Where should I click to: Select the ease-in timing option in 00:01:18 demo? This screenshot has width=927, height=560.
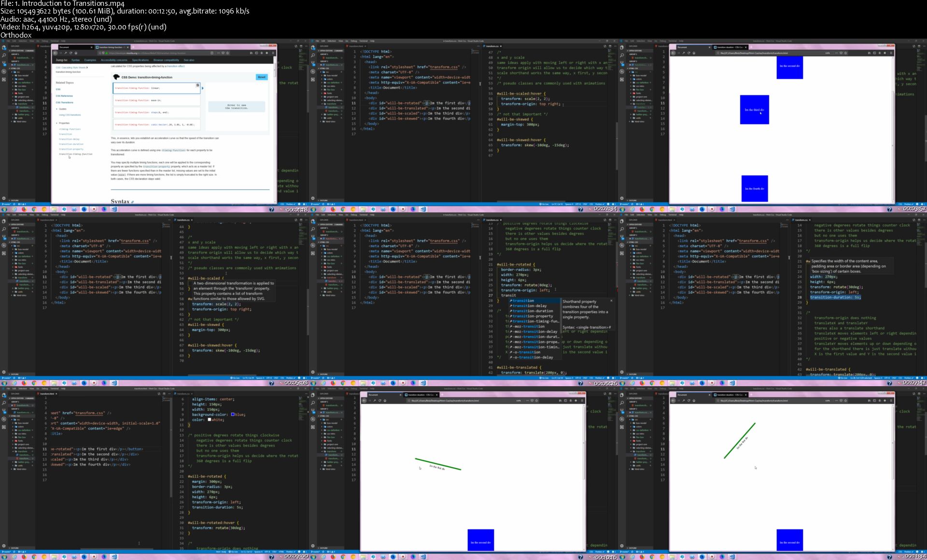point(156,100)
